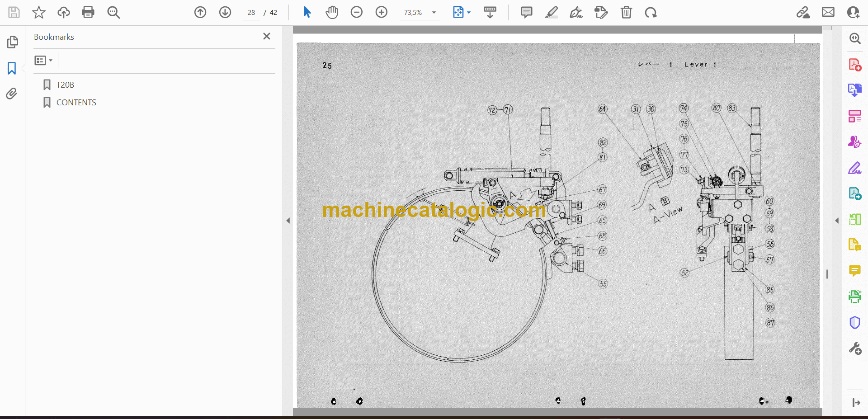Show the Attachments panel
This screenshot has width=868, height=419.
[12, 94]
